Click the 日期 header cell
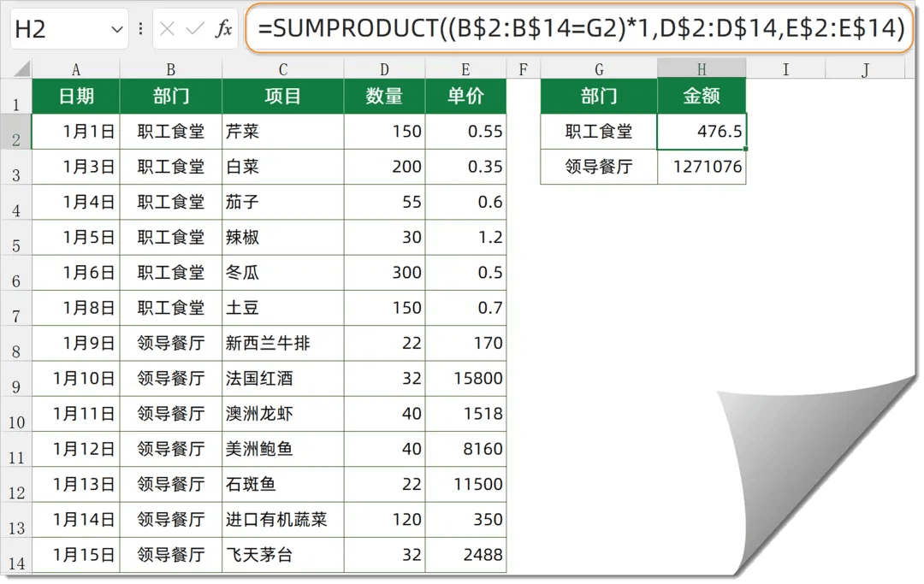The image size is (924, 584). pyautogui.click(x=76, y=96)
